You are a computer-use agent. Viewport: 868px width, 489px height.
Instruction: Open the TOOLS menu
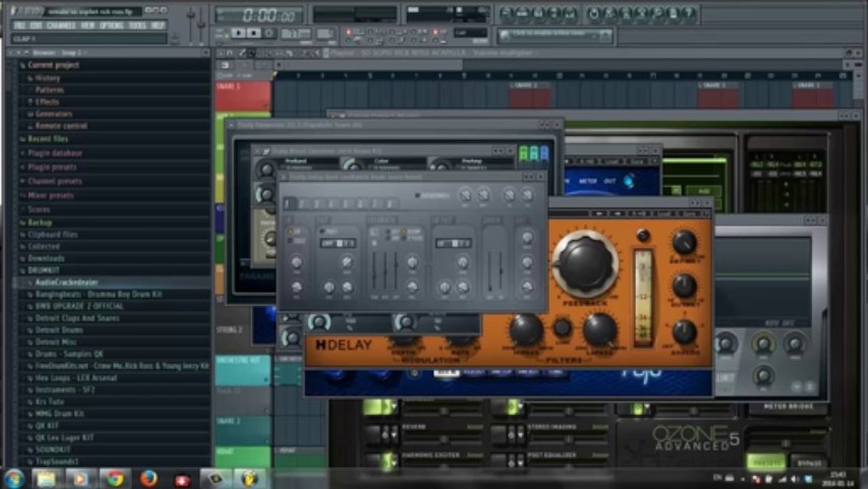137,25
